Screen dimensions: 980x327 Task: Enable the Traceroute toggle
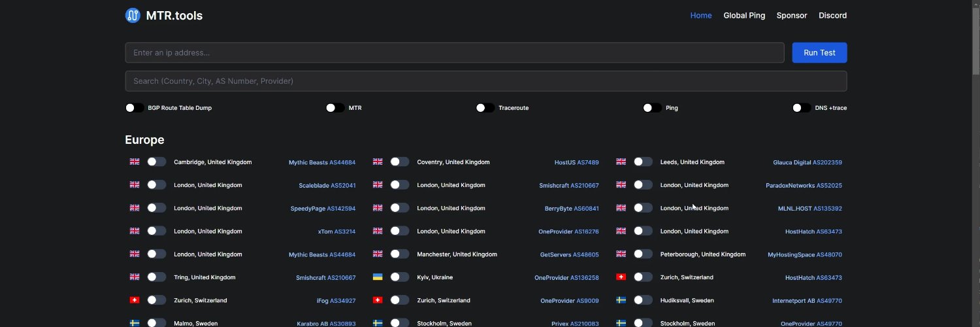tap(485, 108)
